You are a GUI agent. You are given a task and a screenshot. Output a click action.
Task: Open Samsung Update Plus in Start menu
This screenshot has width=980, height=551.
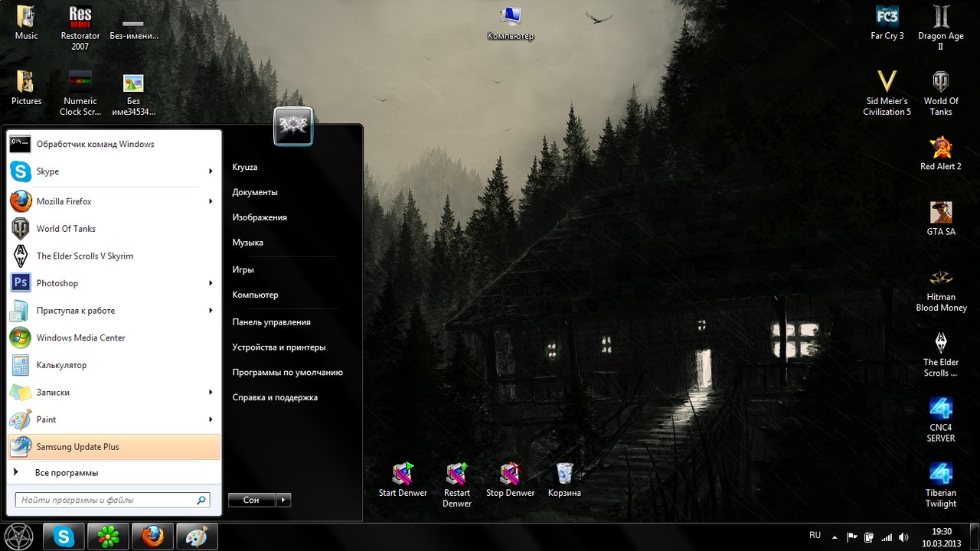pyautogui.click(x=114, y=447)
